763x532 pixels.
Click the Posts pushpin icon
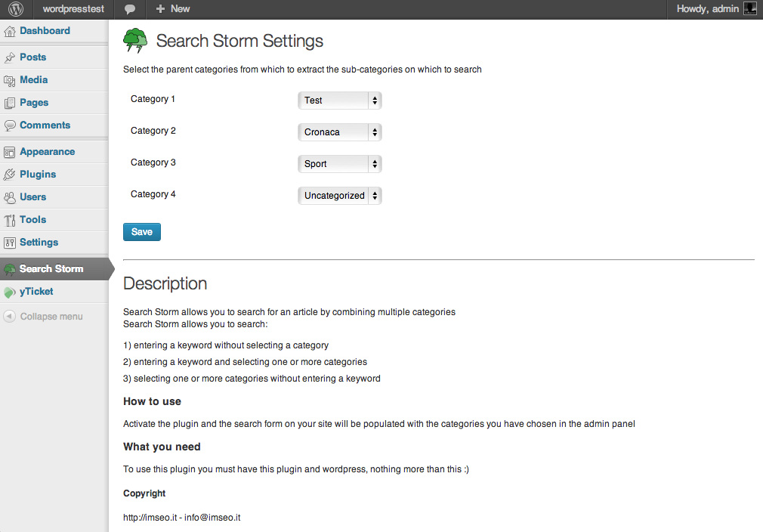(10, 58)
